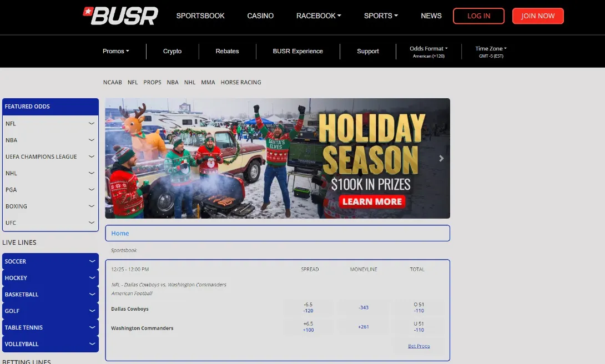Expand NFL under Featured Odds
The height and width of the screenshot is (364, 605).
50,123
